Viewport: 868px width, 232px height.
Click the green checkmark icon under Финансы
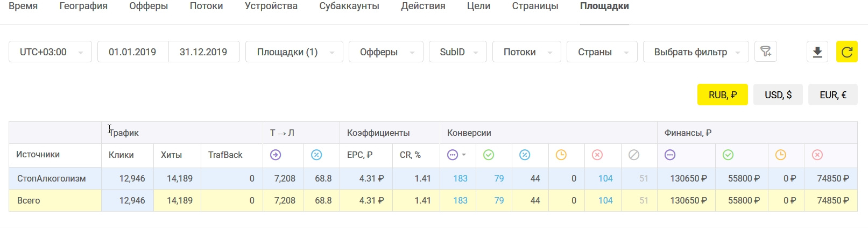click(728, 155)
